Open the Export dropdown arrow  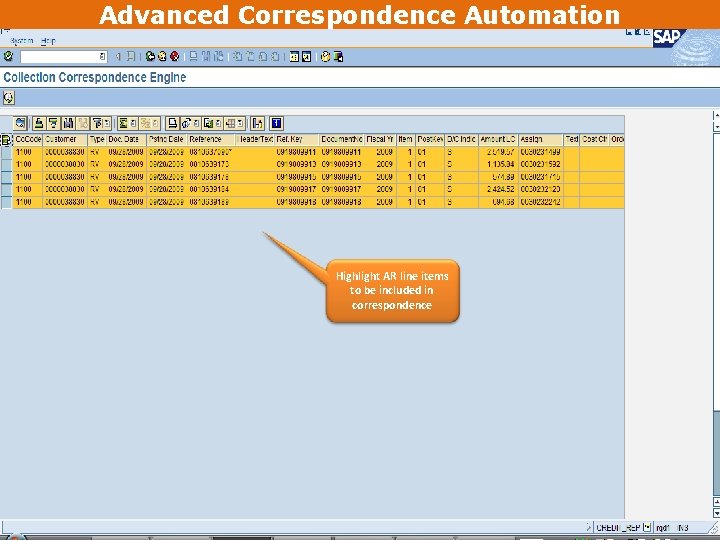(x=219, y=123)
